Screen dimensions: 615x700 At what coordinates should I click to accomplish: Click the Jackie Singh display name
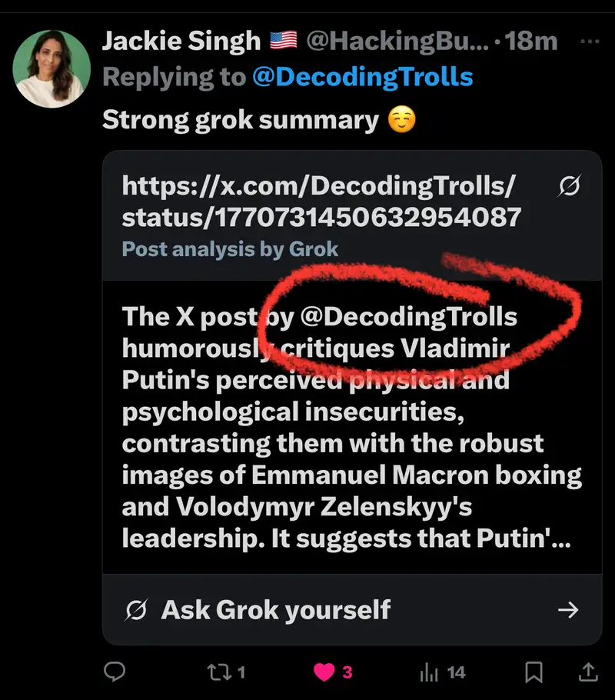pos(182,42)
